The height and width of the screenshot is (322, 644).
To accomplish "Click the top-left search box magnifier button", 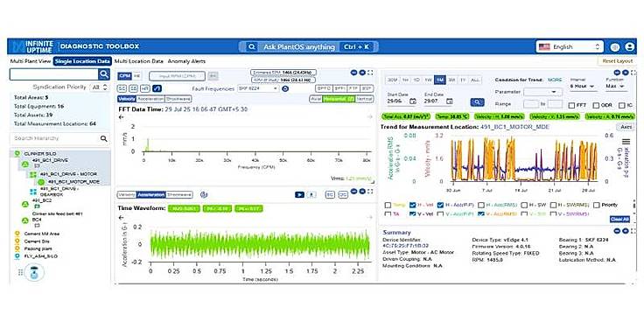I will [104, 73].
